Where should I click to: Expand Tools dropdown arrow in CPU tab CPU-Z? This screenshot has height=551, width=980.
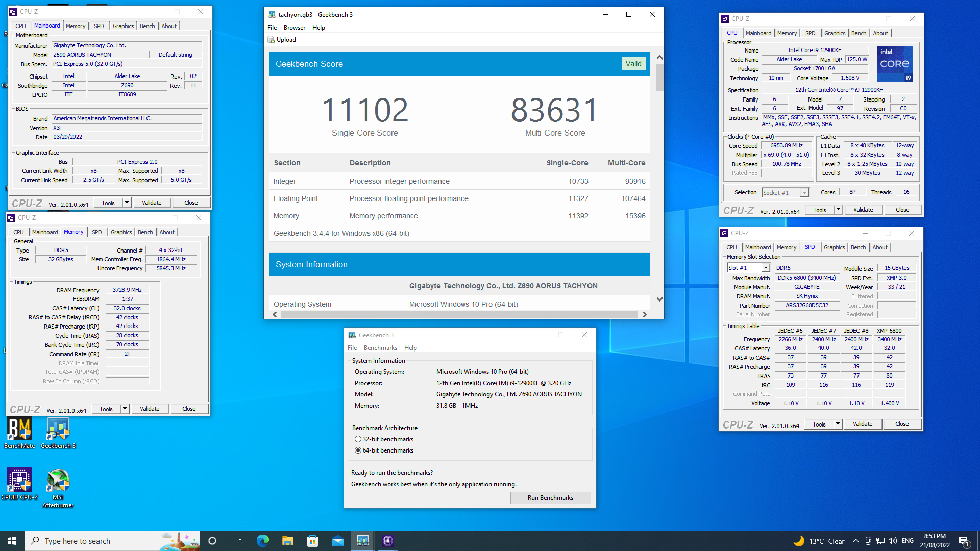click(838, 210)
